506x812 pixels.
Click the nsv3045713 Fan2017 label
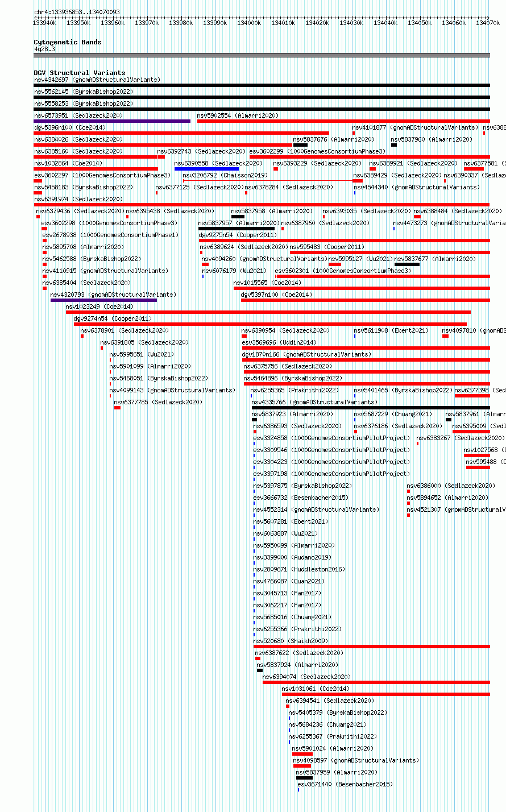click(287, 593)
